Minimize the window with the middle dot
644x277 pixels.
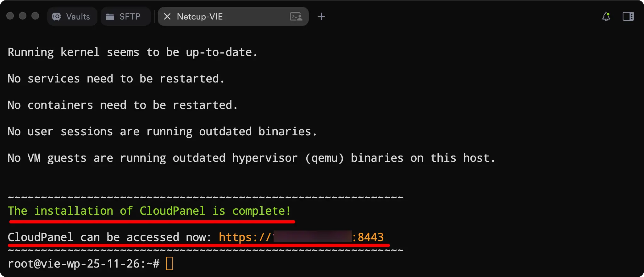23,16
